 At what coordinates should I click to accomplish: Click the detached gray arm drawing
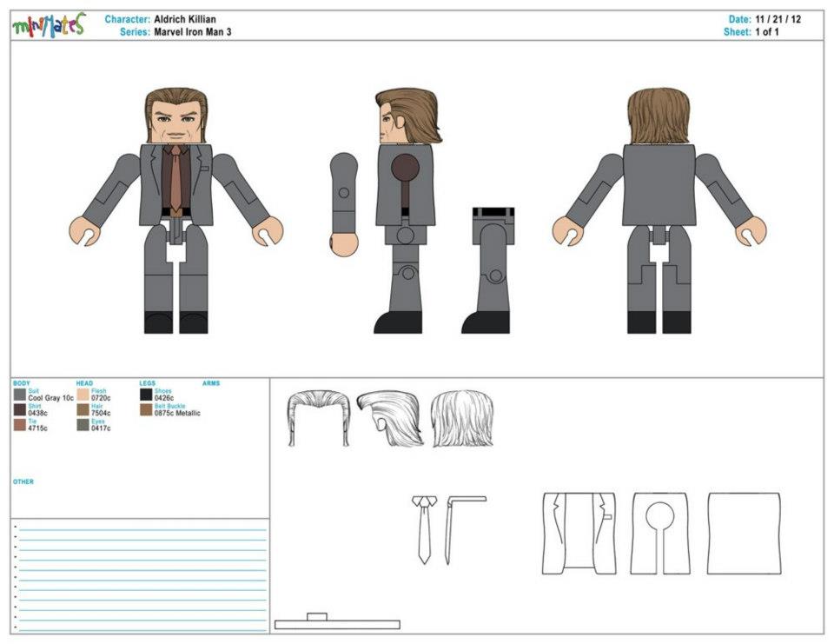point(344,207)
